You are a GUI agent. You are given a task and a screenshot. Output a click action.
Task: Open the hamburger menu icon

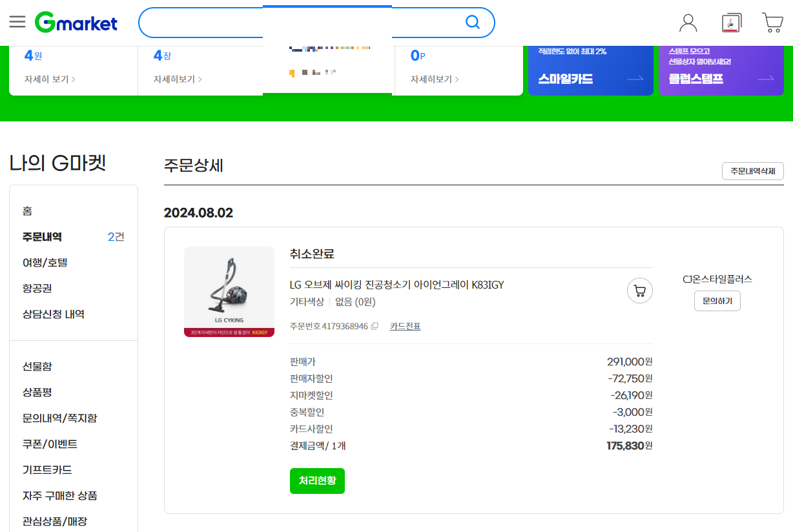[x=17, y=22]
